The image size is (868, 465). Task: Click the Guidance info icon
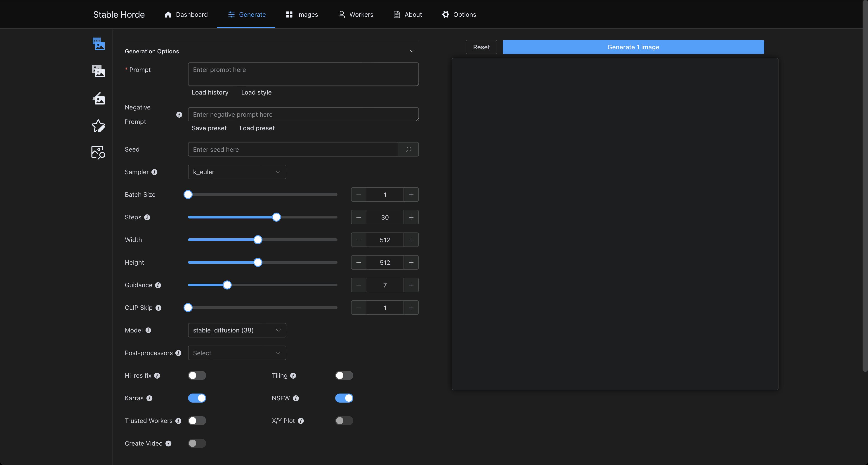158,285
